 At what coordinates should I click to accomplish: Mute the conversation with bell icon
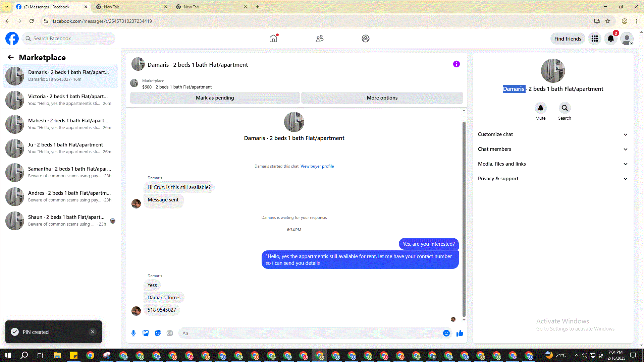(x=541, y=108)
